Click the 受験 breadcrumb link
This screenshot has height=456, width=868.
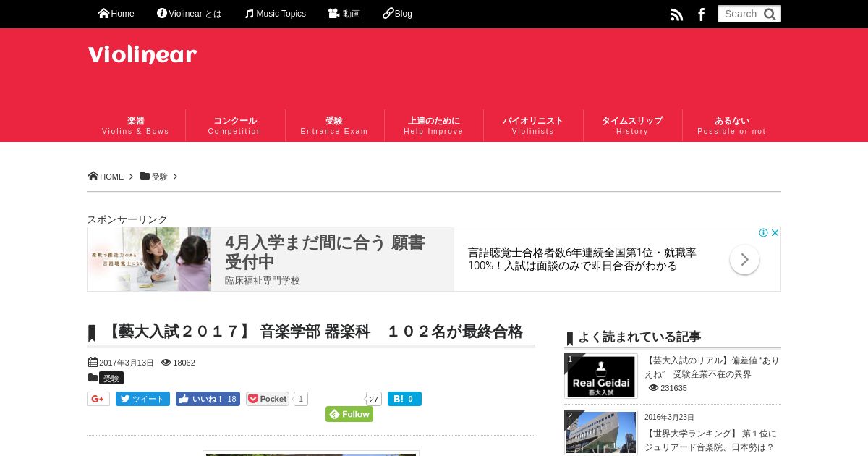(154, 177)
